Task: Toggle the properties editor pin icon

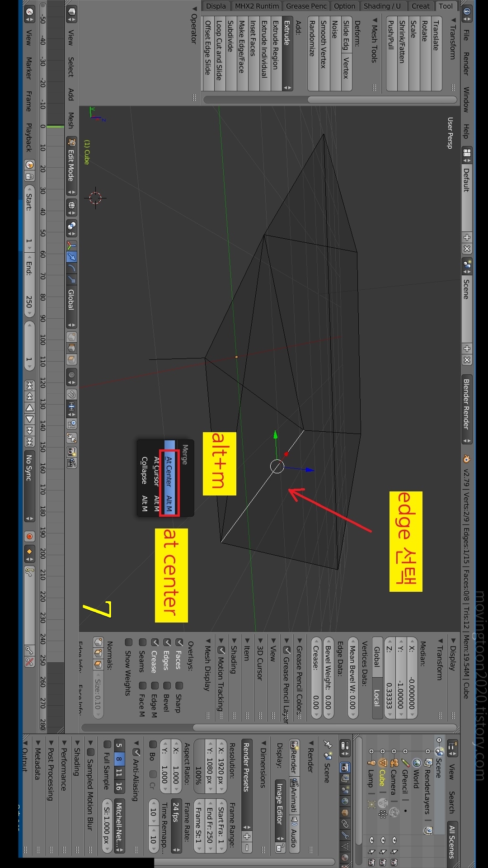Action: [x=328, y=745]
